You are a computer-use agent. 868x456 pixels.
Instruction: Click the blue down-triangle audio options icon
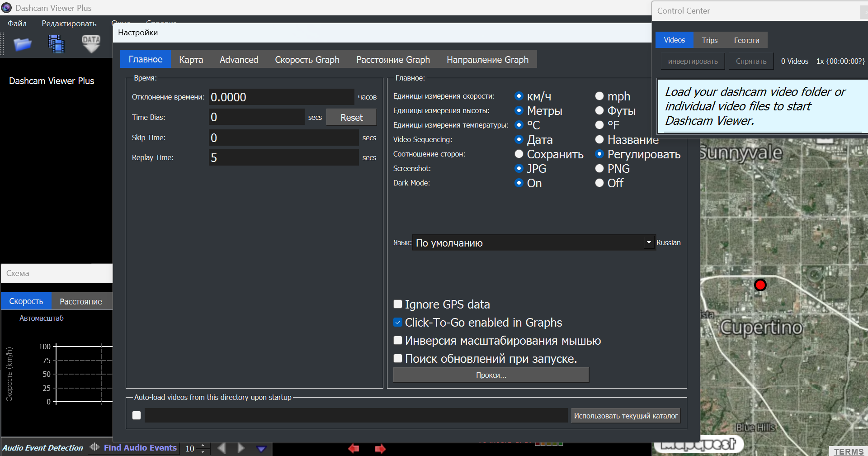(x=261, y=449)
